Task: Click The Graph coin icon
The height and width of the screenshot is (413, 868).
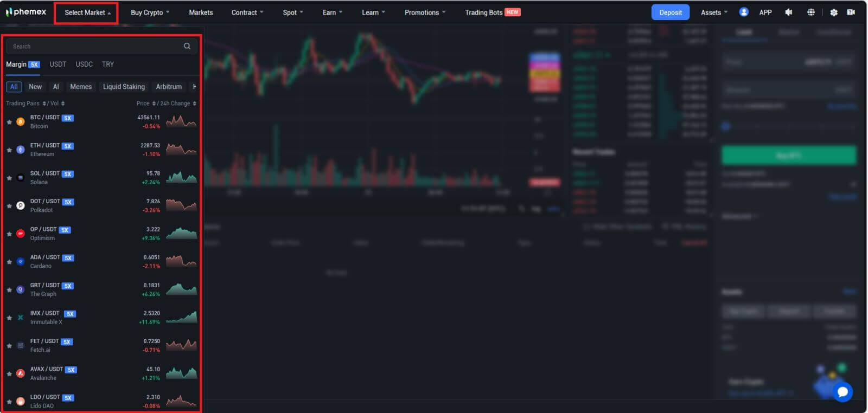Action: click(21, 289)
